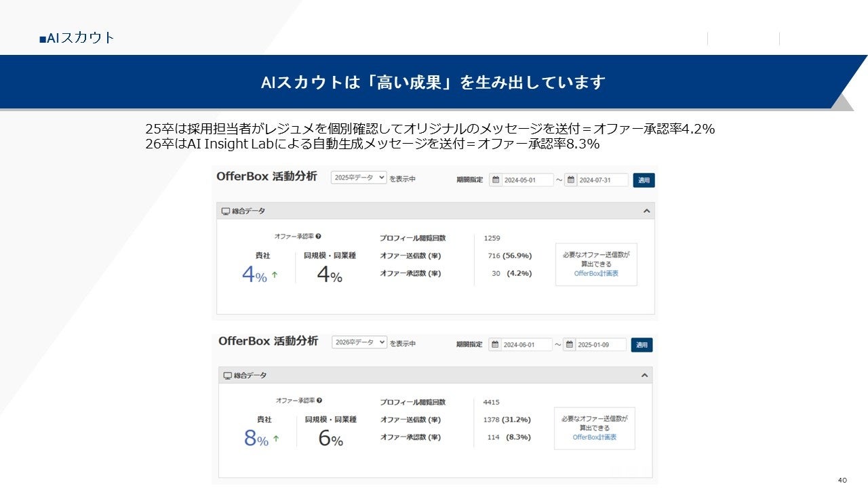Viewport: 868px width, 488px height.
Task: Click the offer sent value 1378 (31.2%)
Action: 507,420
